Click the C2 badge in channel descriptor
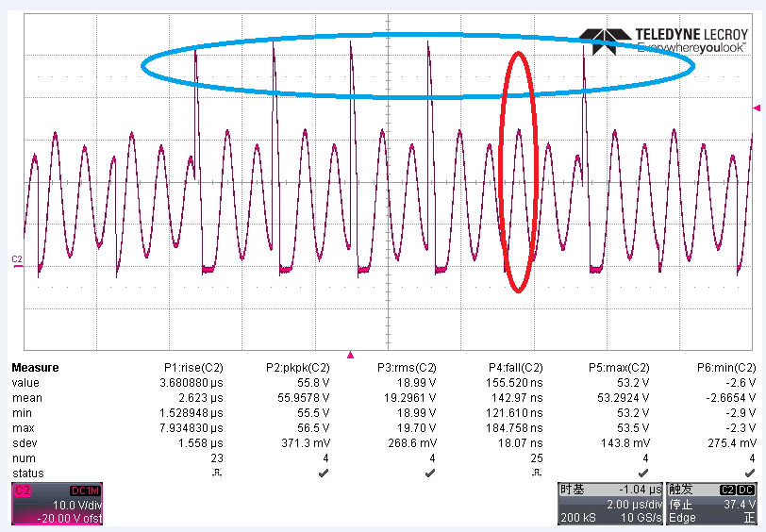Screen dimensions: 766x532 [23, 490]
